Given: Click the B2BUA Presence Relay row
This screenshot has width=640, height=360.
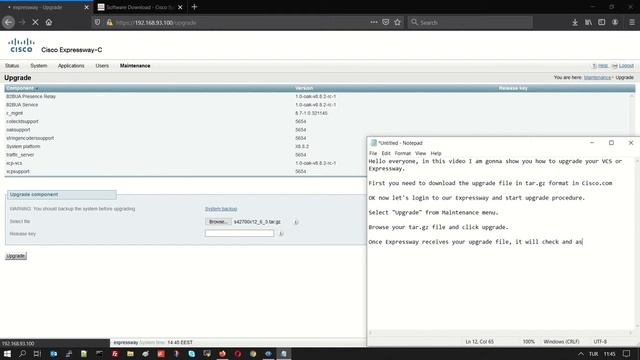Looking at the screenshot, I should click(318, 96).
